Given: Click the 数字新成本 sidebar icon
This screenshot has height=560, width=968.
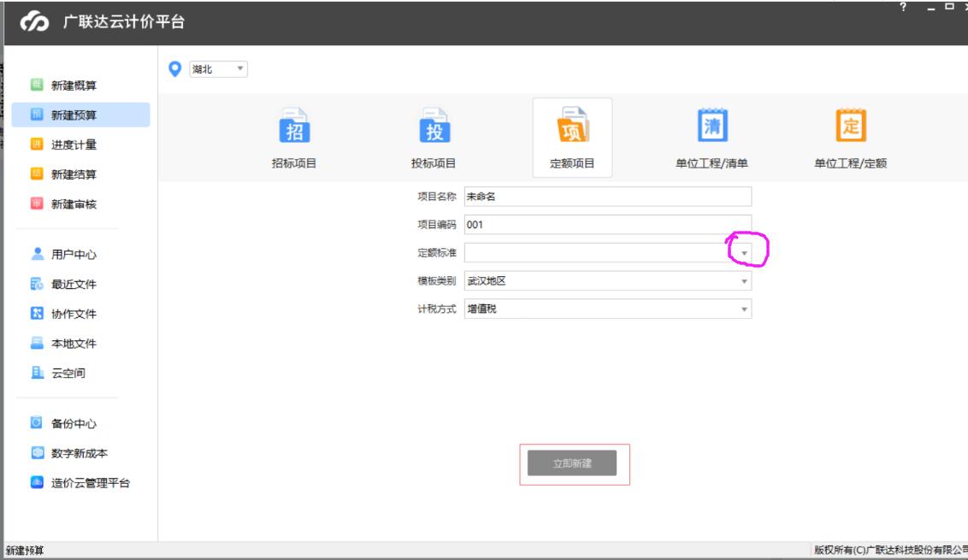Looking at the screenshot, I should click(37, 452).
